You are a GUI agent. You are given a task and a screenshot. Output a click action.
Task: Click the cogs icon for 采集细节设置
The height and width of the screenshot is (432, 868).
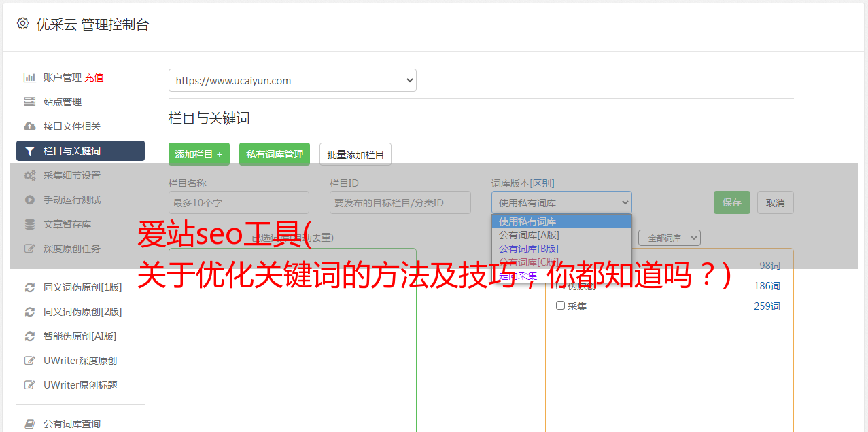click(x=29, y=175)
